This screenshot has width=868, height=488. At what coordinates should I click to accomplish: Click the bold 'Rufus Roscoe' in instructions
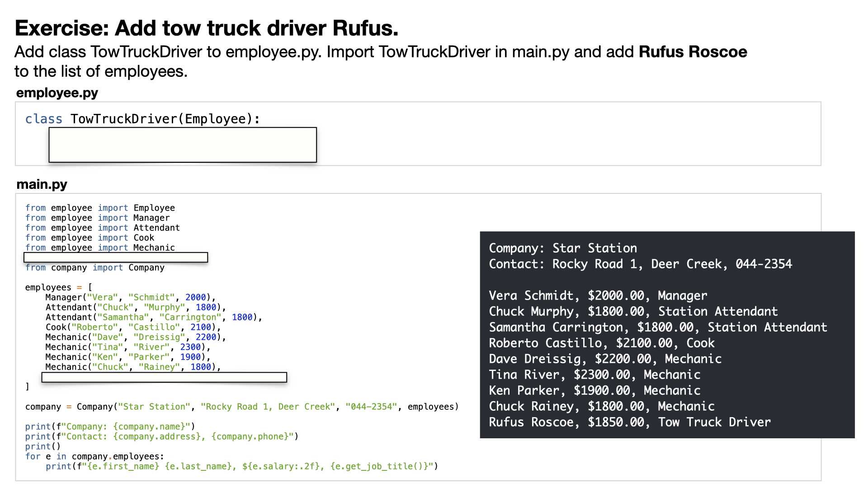(693, 52)
